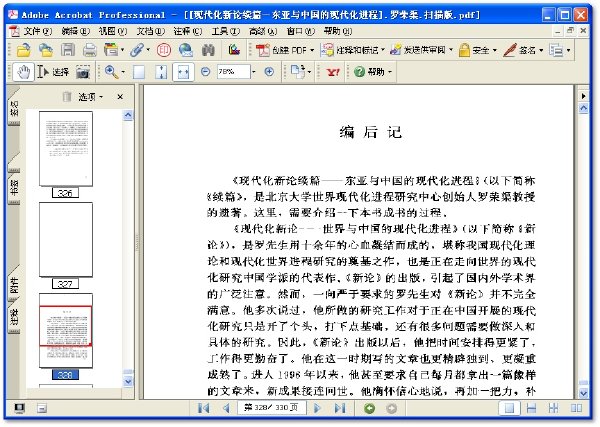Click the zoom in plus button

pos(269,72)
